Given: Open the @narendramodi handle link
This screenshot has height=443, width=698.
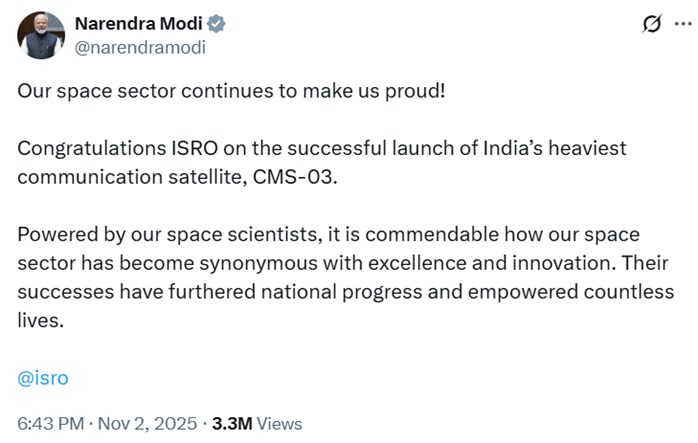Looking at the screenshot, I should (x=141, y=46).
